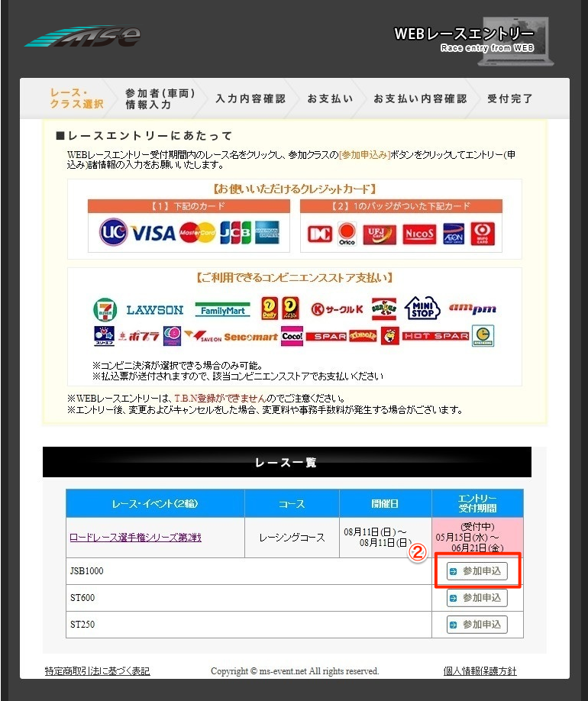Click the ご利用できるコンビニエンスストア支払い heading
The height and width of the screenshot is (701, 588).
[294, 278]
